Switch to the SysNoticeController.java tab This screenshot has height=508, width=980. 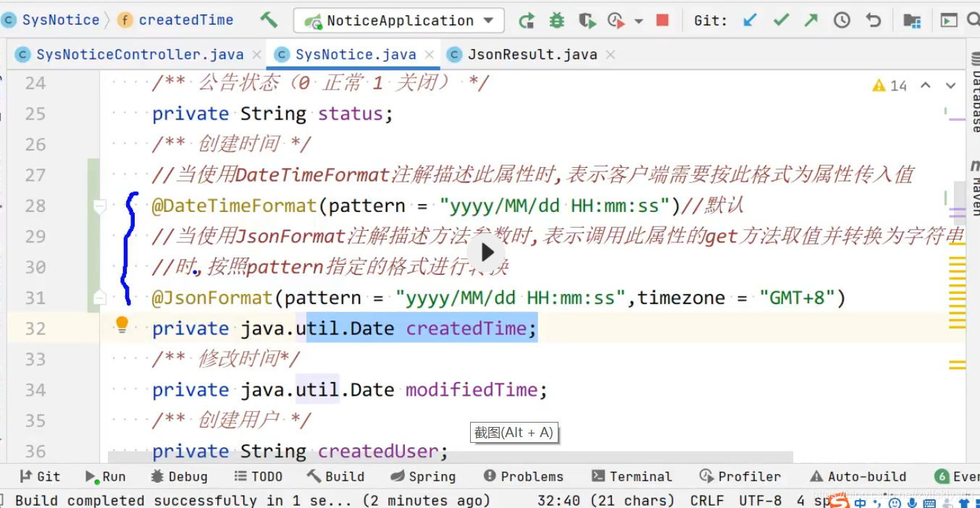tap(139, 54)
